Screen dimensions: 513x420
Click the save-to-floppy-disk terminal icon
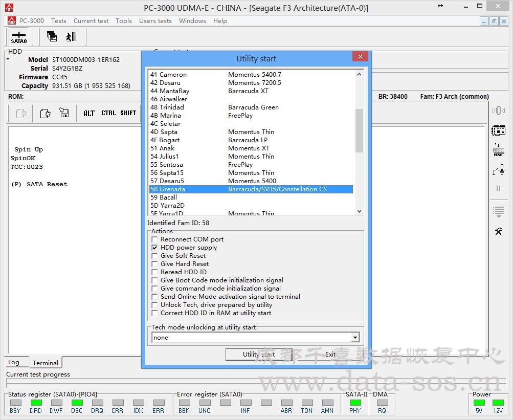[64, 113]
